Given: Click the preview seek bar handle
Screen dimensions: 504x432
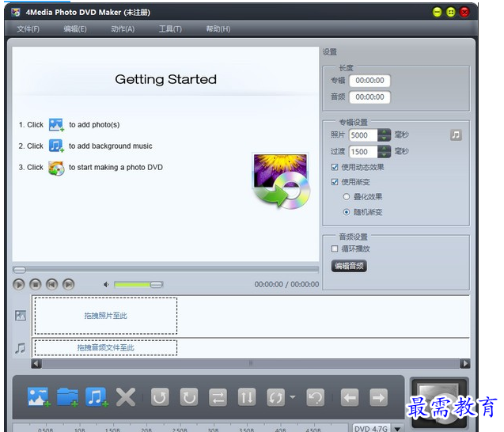Looking at the screenshot, I should point(20,270).
